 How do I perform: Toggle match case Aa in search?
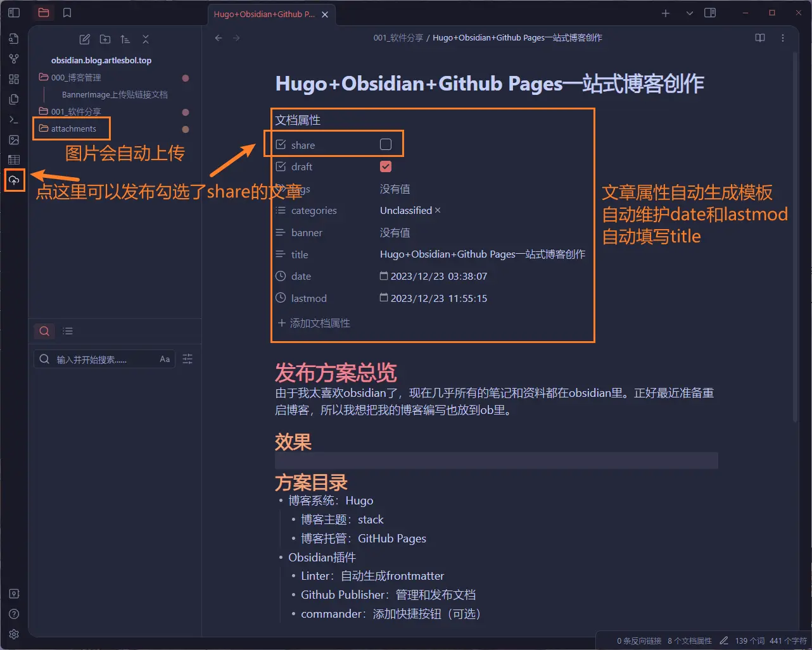click(165, 359)
